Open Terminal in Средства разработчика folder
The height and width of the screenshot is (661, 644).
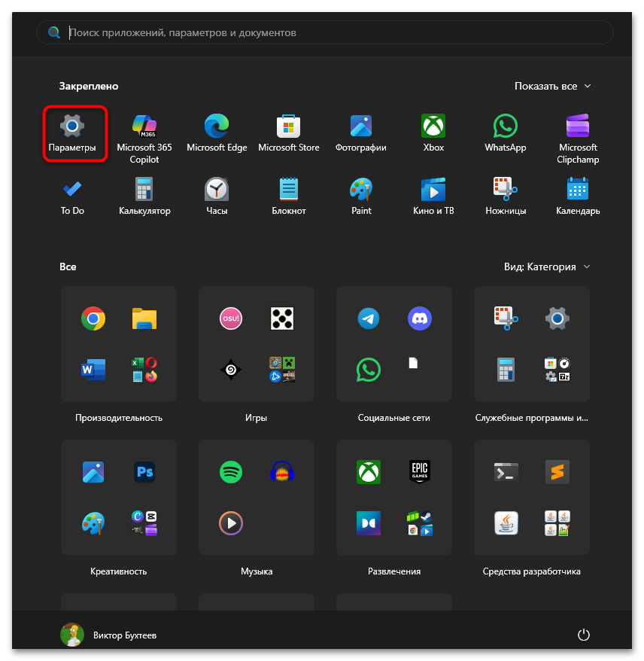[x=506, y=472]
